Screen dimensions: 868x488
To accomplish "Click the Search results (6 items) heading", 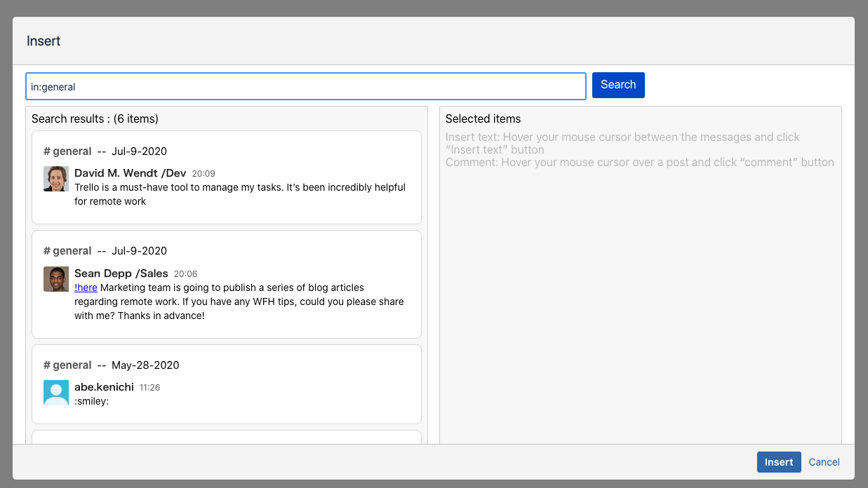I will coord(95,119).
